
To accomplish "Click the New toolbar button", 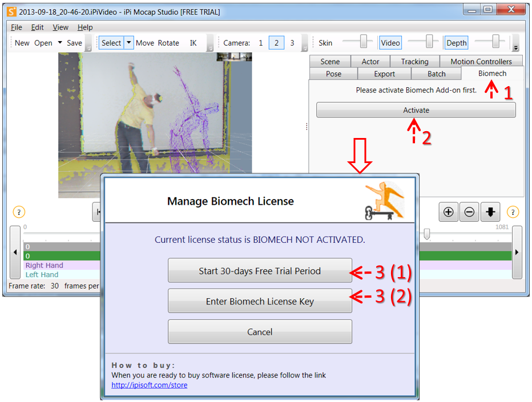I will [x=22, y=43].
